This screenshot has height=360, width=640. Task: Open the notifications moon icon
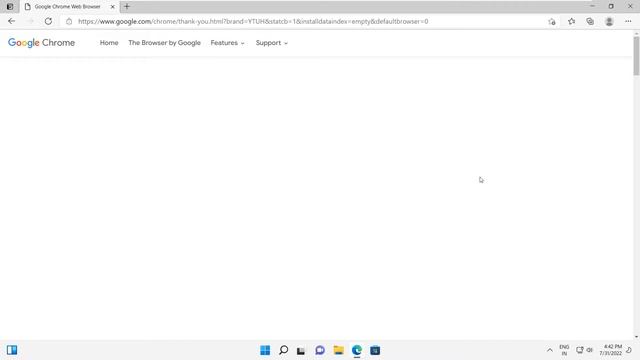[629, 350]
